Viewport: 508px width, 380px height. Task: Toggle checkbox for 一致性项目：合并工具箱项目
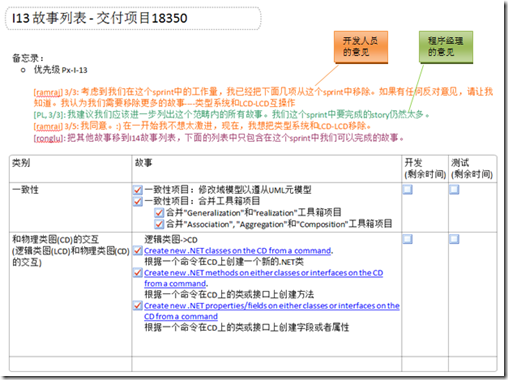(138, 201)
